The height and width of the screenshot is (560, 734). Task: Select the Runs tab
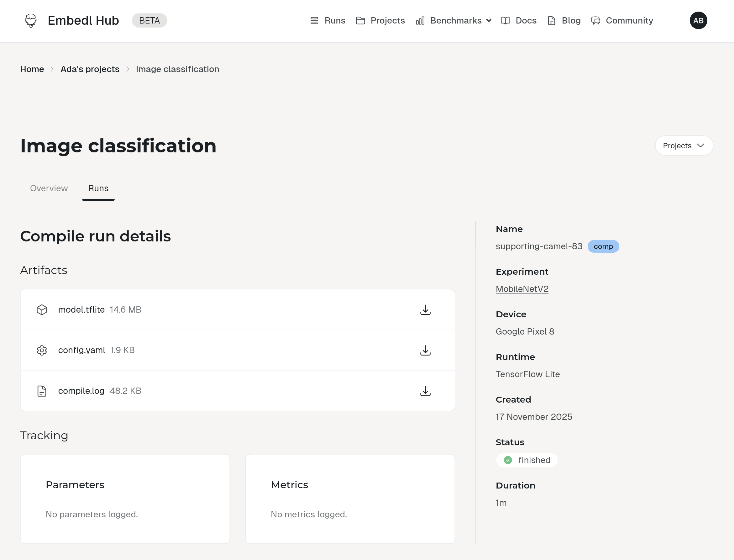pyautogui.click(x=98, y=188)
